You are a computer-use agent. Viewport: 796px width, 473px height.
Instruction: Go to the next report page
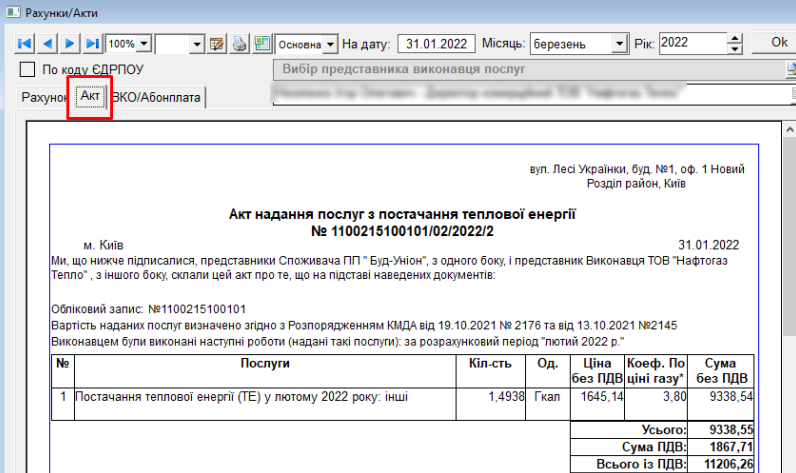point(70,44)
